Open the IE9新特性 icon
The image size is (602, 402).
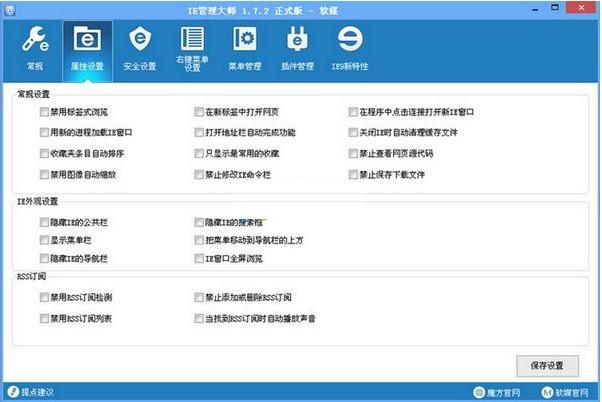350,38
